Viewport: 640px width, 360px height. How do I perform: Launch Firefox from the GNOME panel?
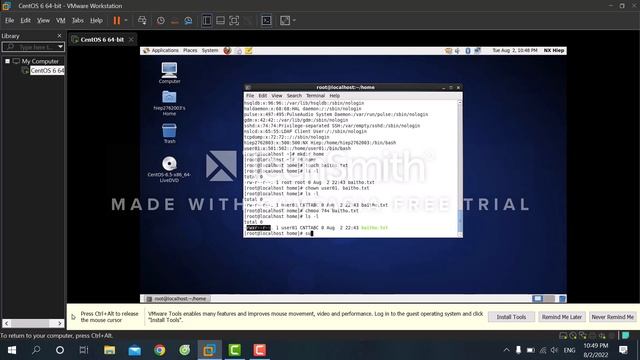click(227, 51)
